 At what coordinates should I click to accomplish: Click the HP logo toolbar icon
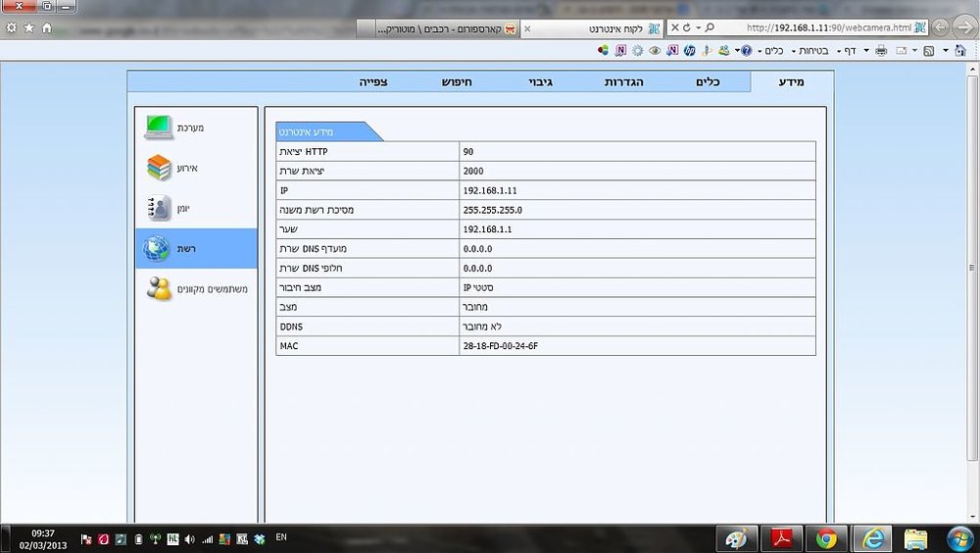689,51
